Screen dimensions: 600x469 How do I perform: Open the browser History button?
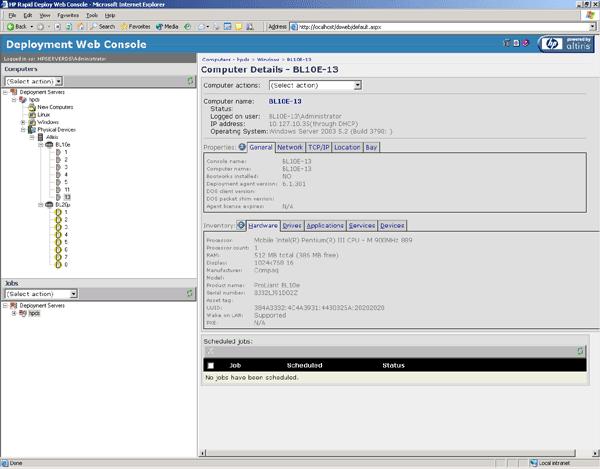pos(188,26)
